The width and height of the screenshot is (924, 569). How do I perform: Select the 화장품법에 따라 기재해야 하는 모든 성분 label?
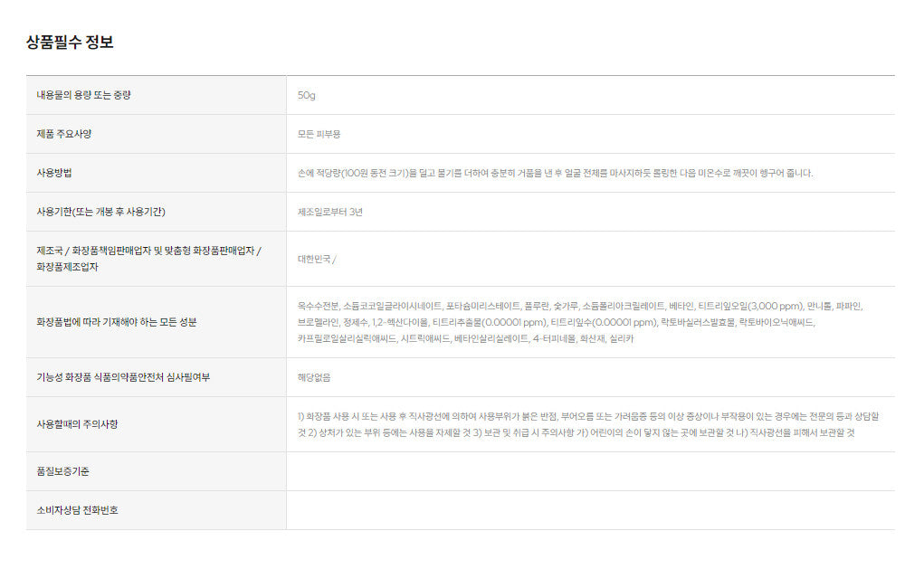116,322
